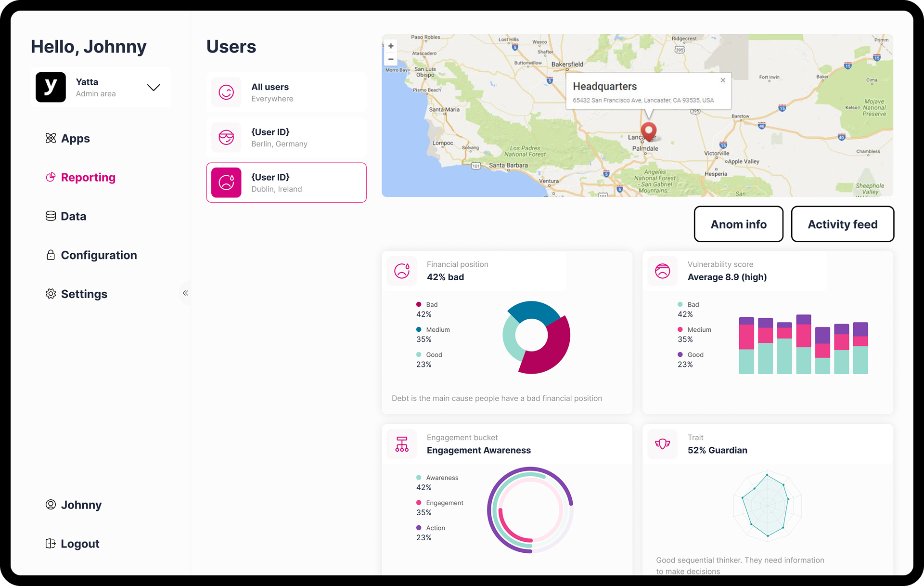
Task: Click the Data database icon
Action: (x=51, y=216)
